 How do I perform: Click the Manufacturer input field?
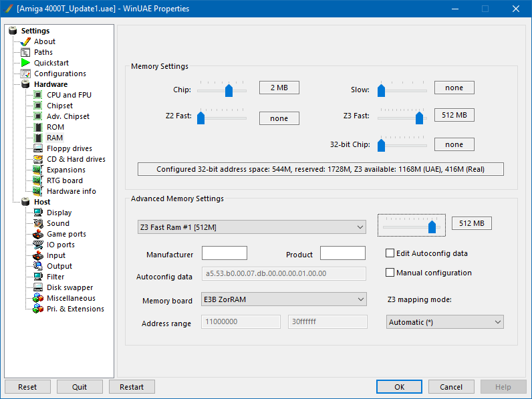click(x=224, y=253)
